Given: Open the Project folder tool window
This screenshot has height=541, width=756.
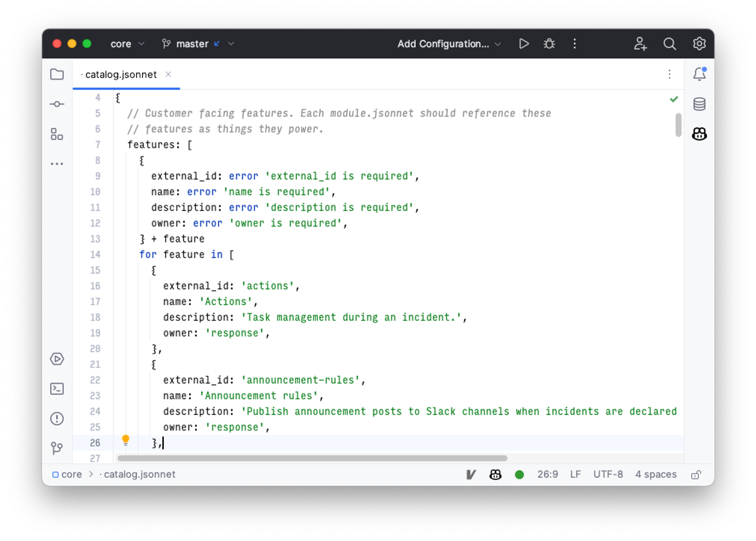Looking at the screenshot, I should click(57, 74).
